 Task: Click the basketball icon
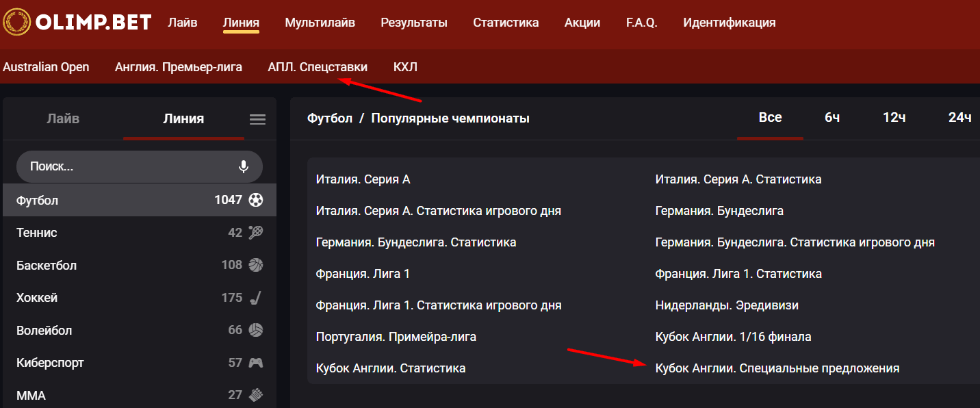[256, 265]
